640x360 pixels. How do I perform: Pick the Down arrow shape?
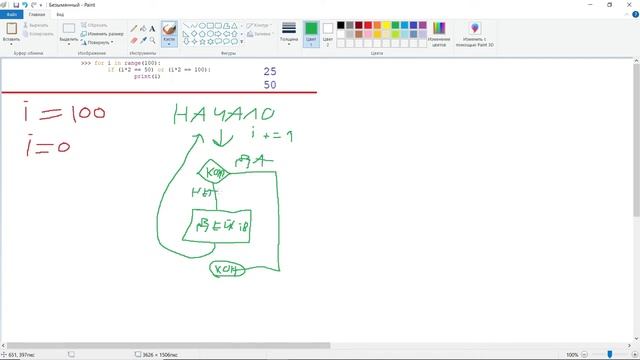186,42
